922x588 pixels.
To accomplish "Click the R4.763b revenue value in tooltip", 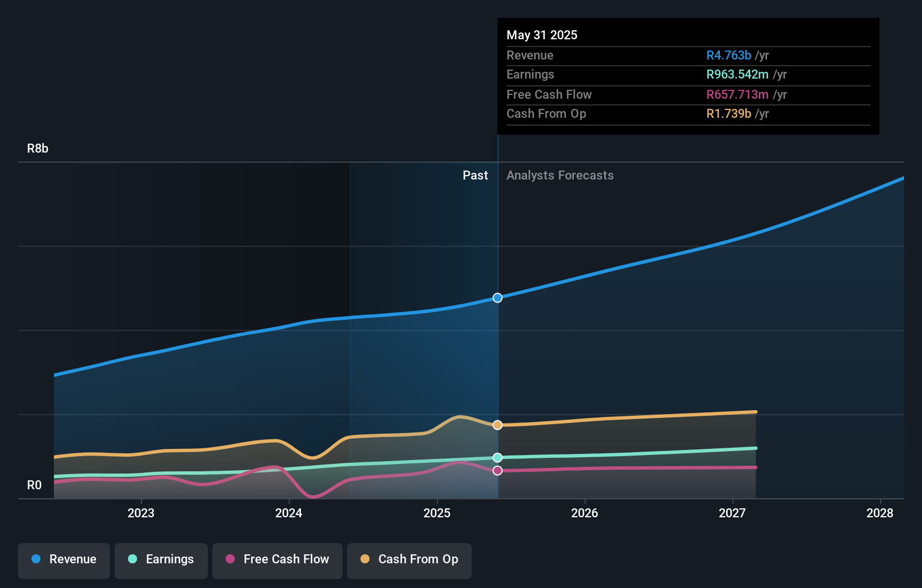I will point(729,55).
